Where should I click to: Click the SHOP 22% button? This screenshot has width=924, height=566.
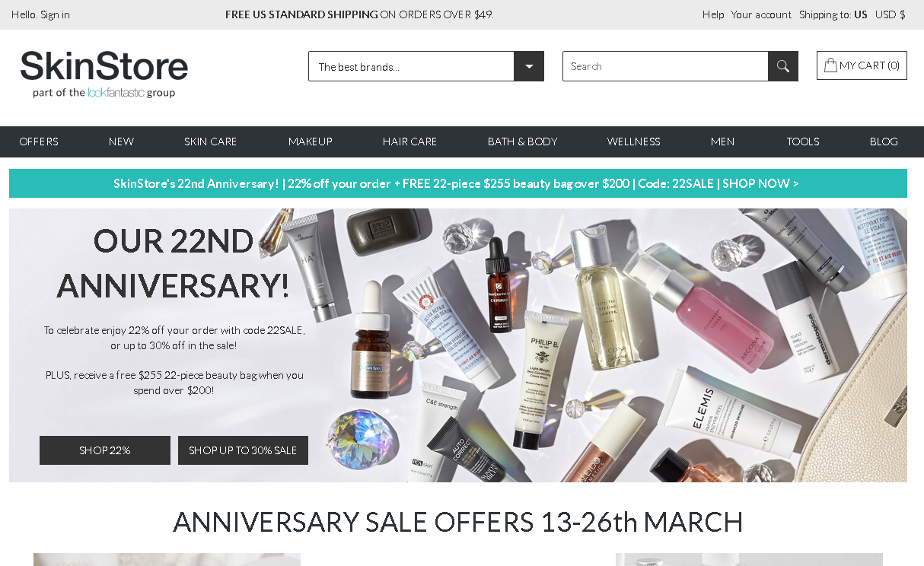pos(105,450)
